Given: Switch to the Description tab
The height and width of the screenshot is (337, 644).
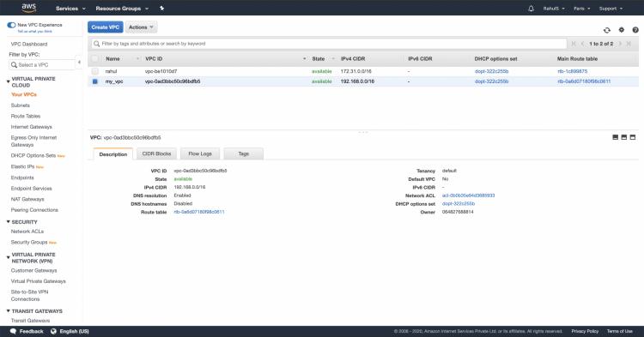Looking at the screenshot, I should coord(113,154).
